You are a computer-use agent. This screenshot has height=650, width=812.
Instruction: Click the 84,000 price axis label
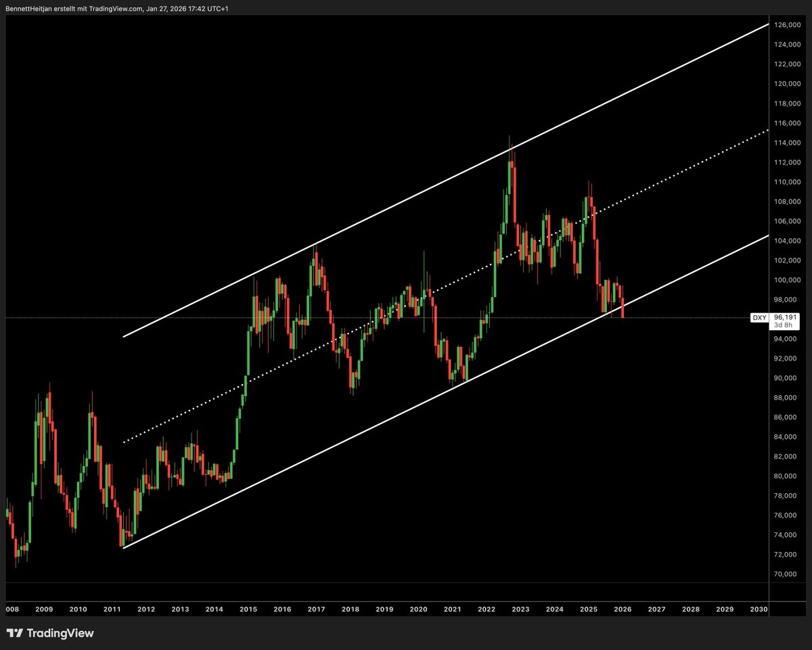point(785,437)
